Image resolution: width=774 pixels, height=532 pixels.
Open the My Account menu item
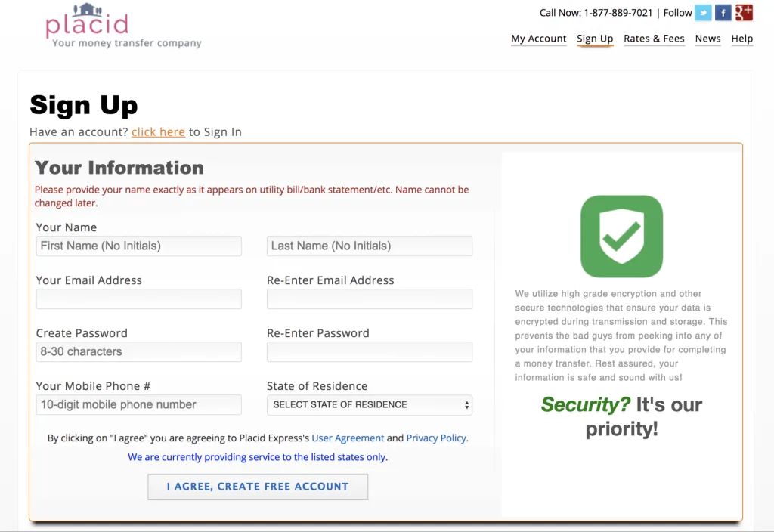pos(538,39)
